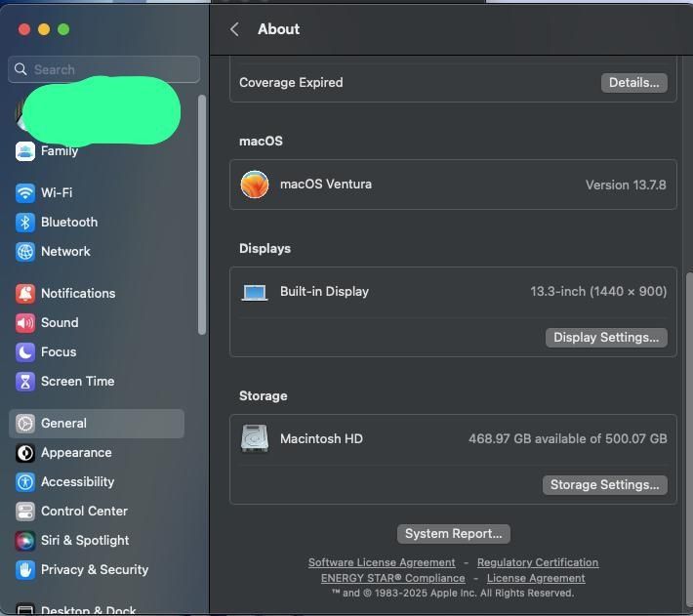Click the Screen Time hourglass icon
The width and height of the screenshot is (693, 616).
point(25,382)
